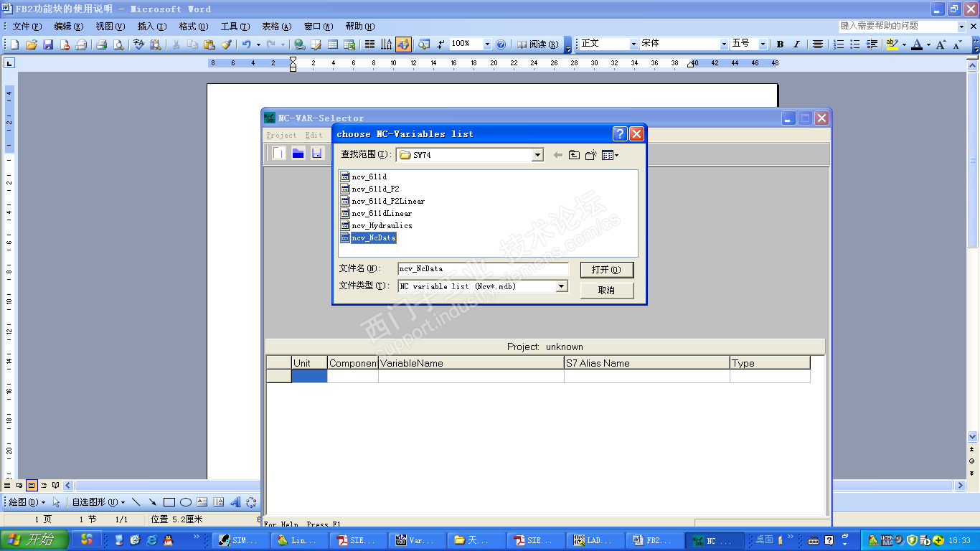The height and width of the screenshot is (551, 980).
Task: Click the numbered list icon
Action: [839, 44]
